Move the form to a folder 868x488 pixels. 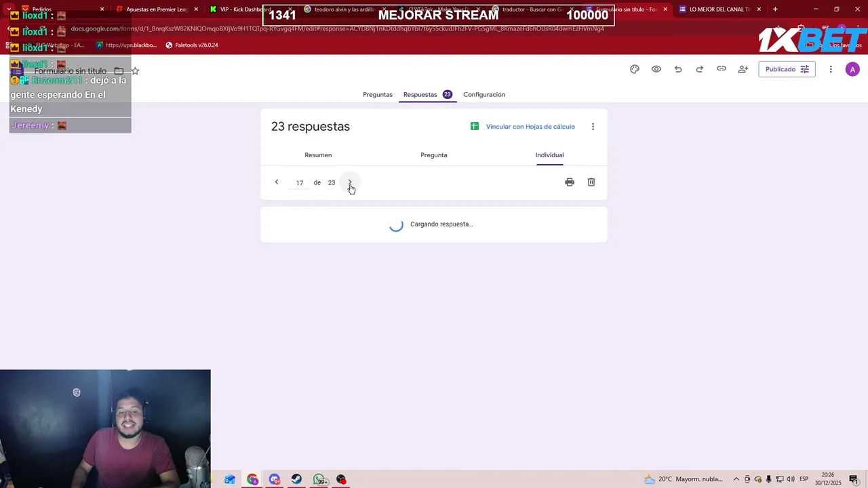click(x=119, y=70)
